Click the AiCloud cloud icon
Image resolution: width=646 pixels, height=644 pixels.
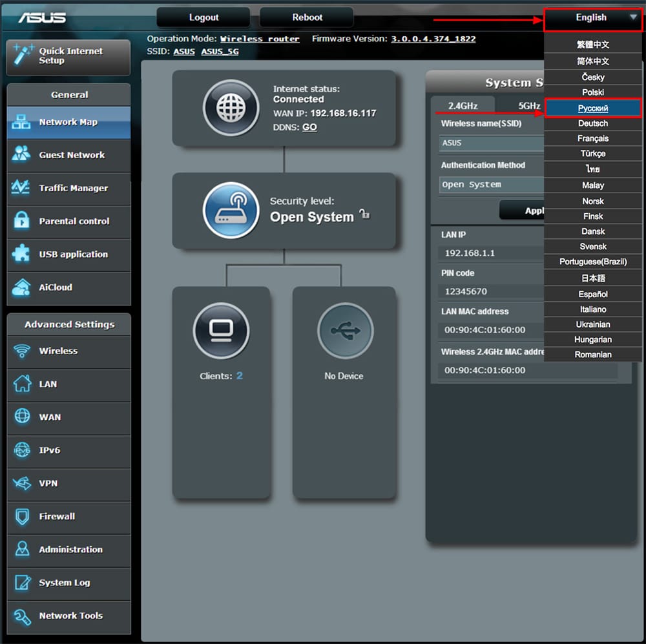(x=21, y=287)
